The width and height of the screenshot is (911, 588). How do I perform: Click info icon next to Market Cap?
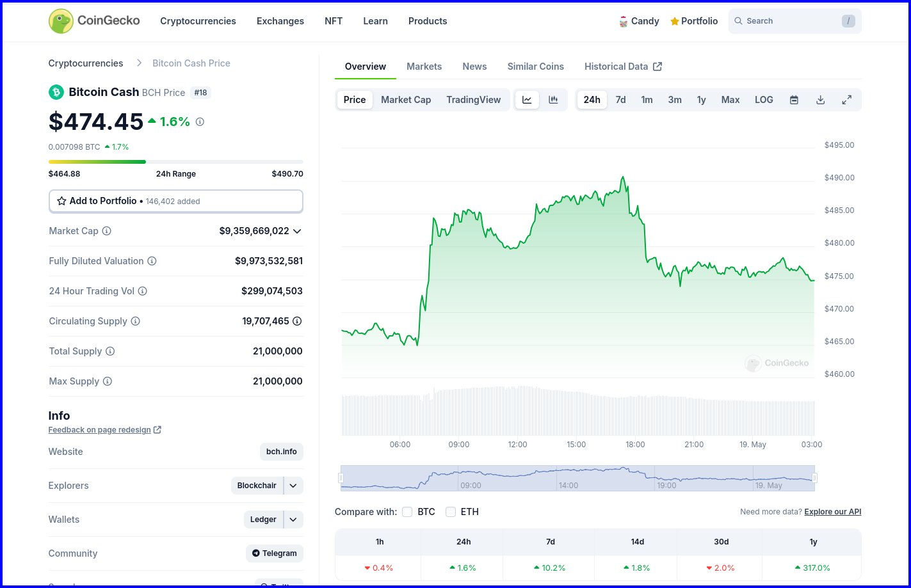point(107,231)
